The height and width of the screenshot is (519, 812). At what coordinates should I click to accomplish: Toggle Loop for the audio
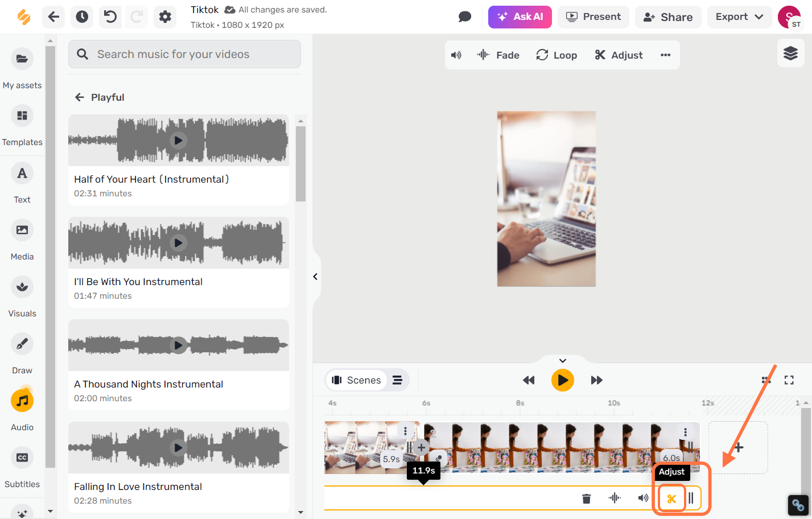pyautogui.click(x=557, y=55)
